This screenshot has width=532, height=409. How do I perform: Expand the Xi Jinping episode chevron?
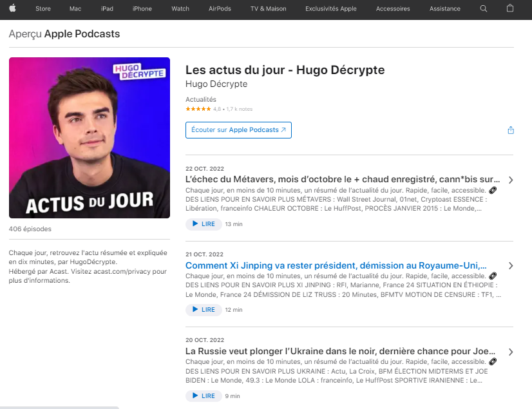(511, 266)
